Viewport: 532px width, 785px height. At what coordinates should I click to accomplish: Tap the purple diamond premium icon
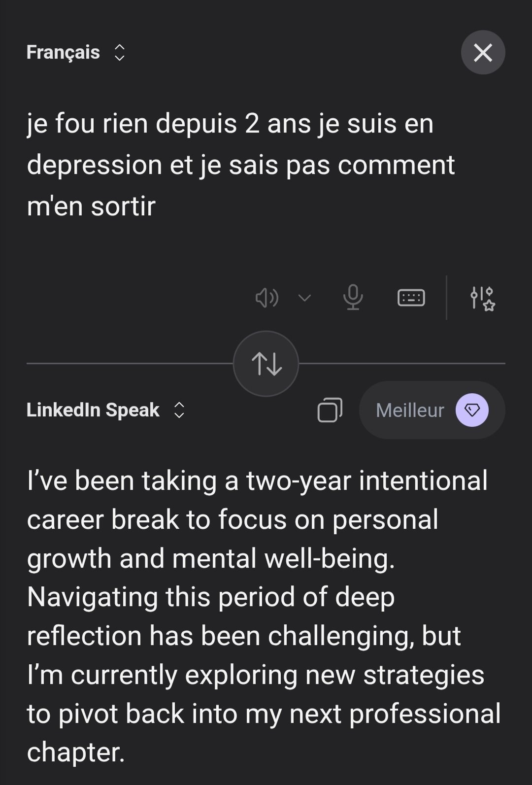tap(472, 410)
